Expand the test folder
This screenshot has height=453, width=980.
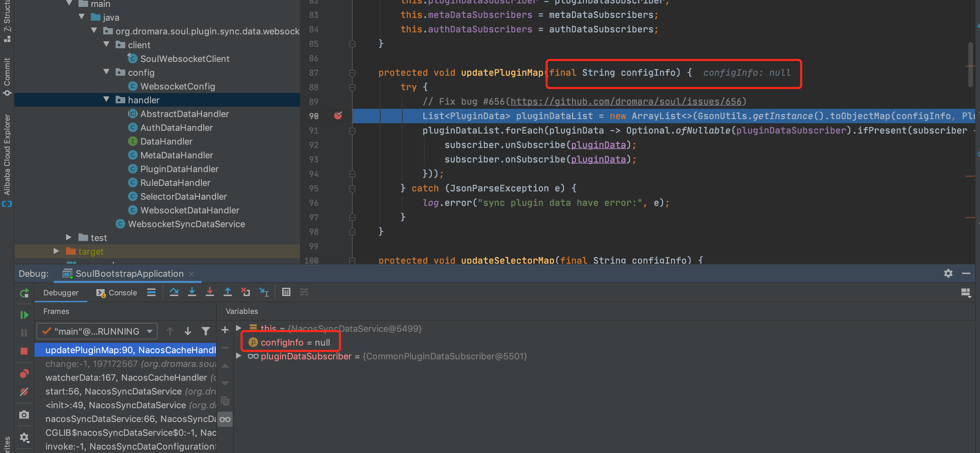(69, 237)
